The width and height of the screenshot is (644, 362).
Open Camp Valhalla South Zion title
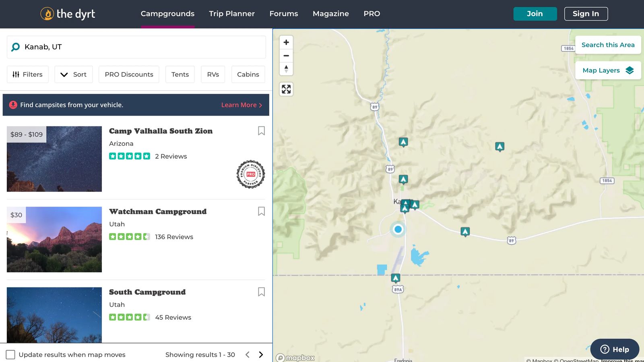tap(161, 131)
